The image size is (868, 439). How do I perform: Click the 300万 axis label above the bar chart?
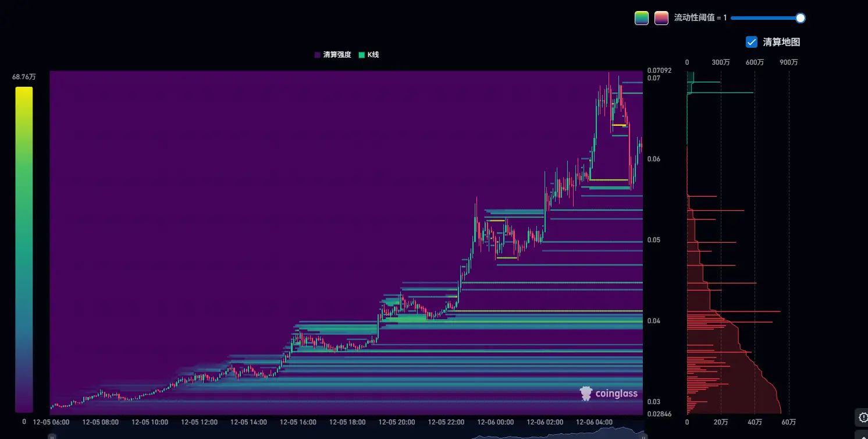(721, 62)
